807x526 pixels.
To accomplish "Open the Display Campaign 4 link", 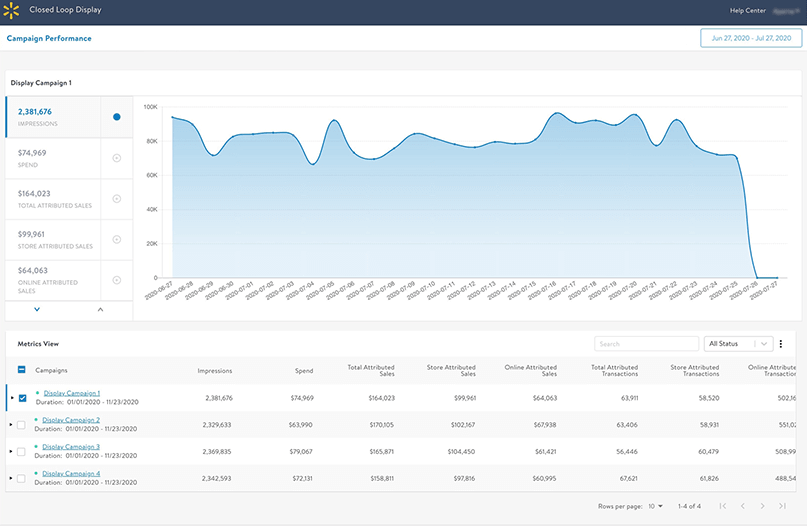I will click(x=71, y=473).
